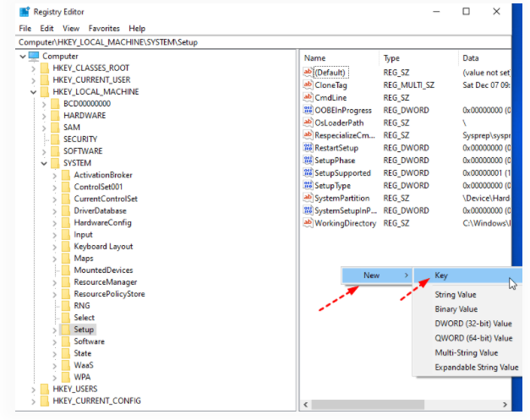This screenshot has width=530, height=420.
Task: Click the HKEY_LOCAL_MACHINE folder icon
Action: [45, 91]
